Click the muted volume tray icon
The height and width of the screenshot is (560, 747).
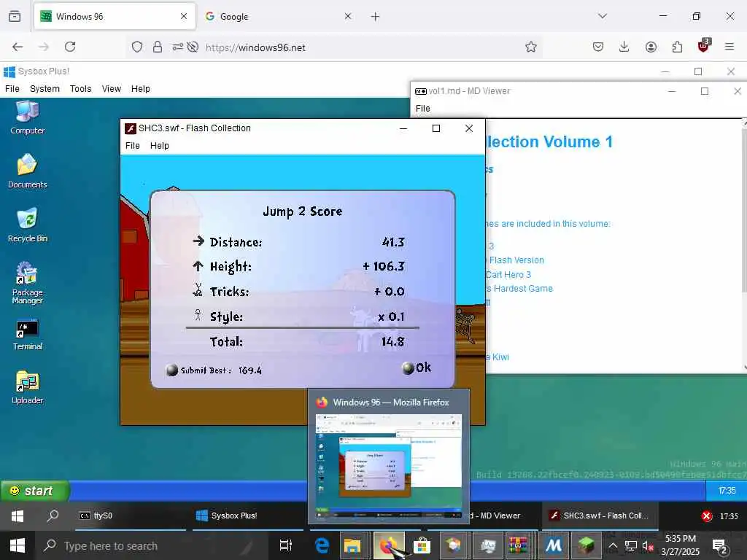coord(648,545)
